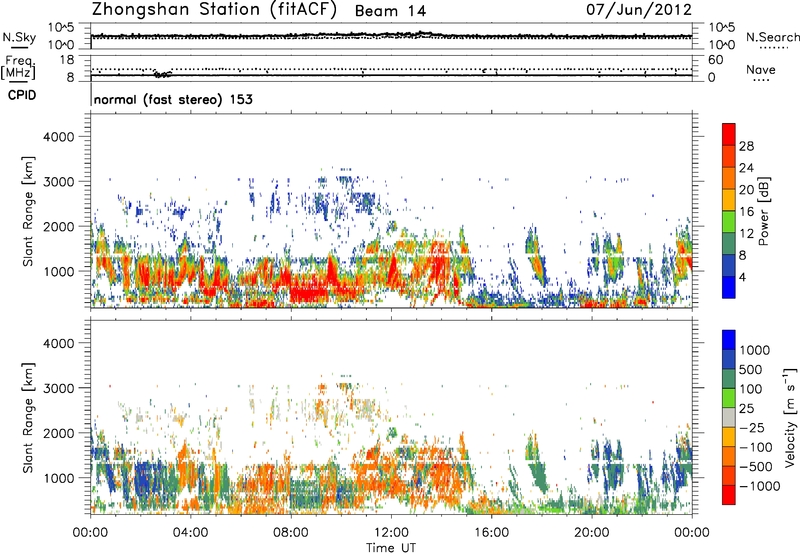
Task: Click the "4" value on the power colorbar
Action: (742, 278)
